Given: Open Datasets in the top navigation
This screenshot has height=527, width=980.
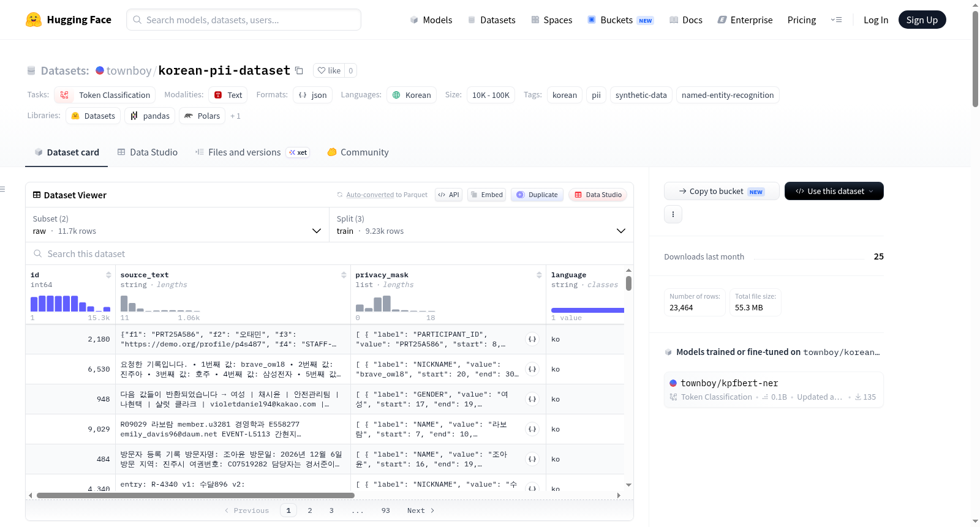Looking at the screenshot, I should coord(492,20).
